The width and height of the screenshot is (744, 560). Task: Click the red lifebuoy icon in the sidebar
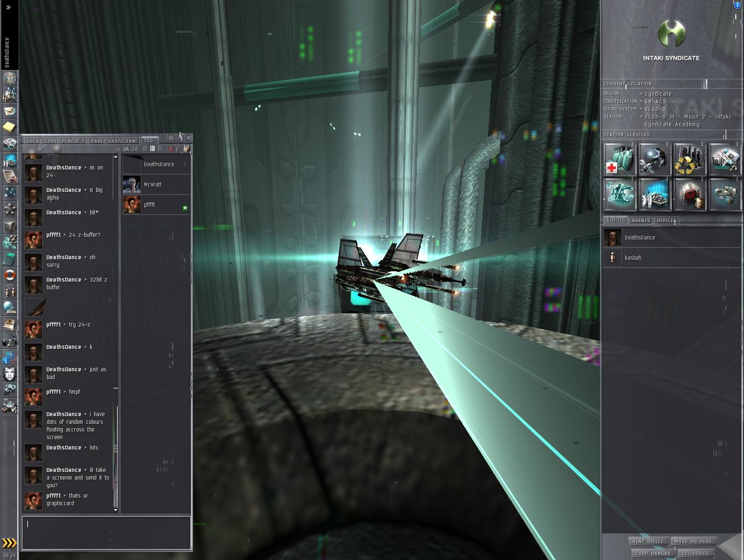(x=9, y=275)
